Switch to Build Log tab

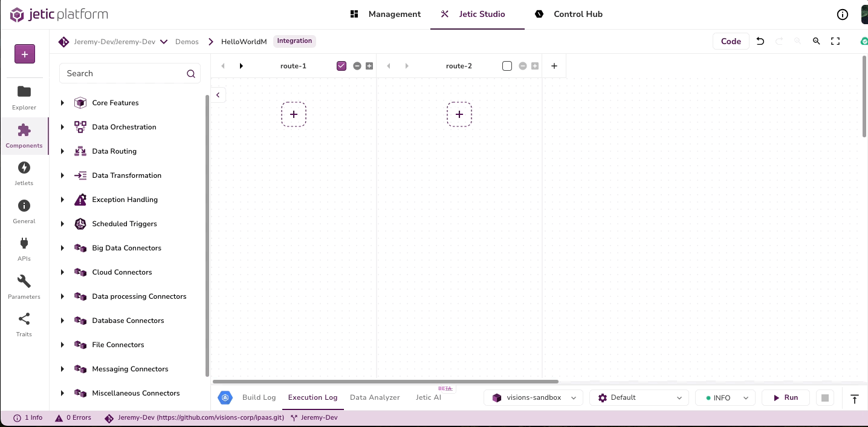pos(259,397)
